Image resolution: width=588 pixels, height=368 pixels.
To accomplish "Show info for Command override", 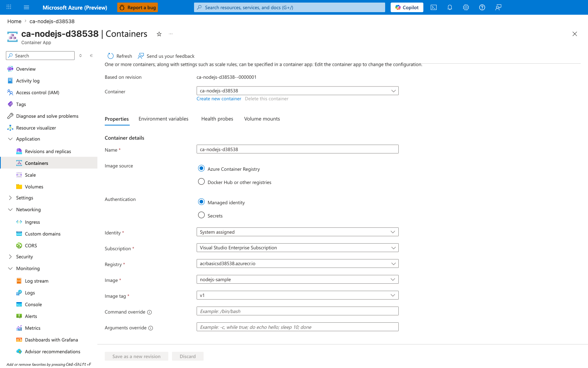I will point(150,312).
